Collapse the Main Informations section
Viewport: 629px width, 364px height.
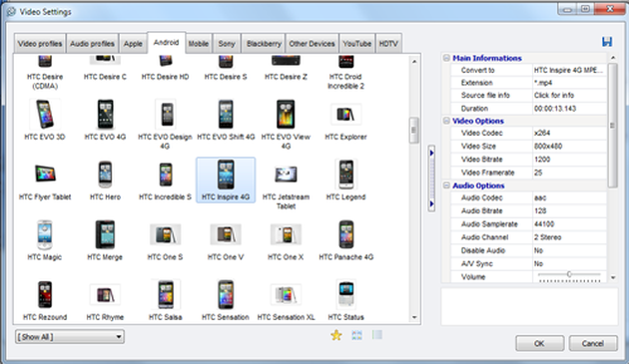[x=446, y=58]
